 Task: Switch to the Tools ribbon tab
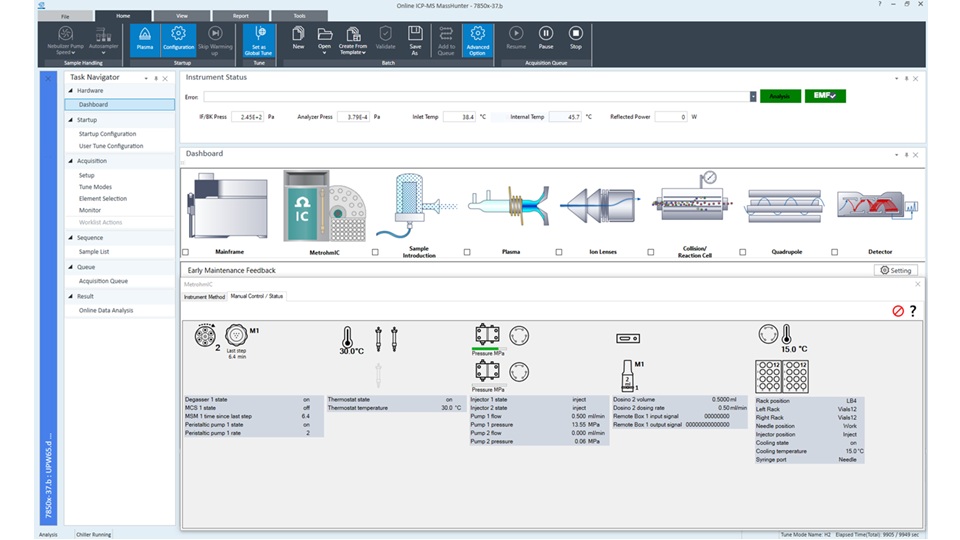pyautogui.click(x=299, y=16)
